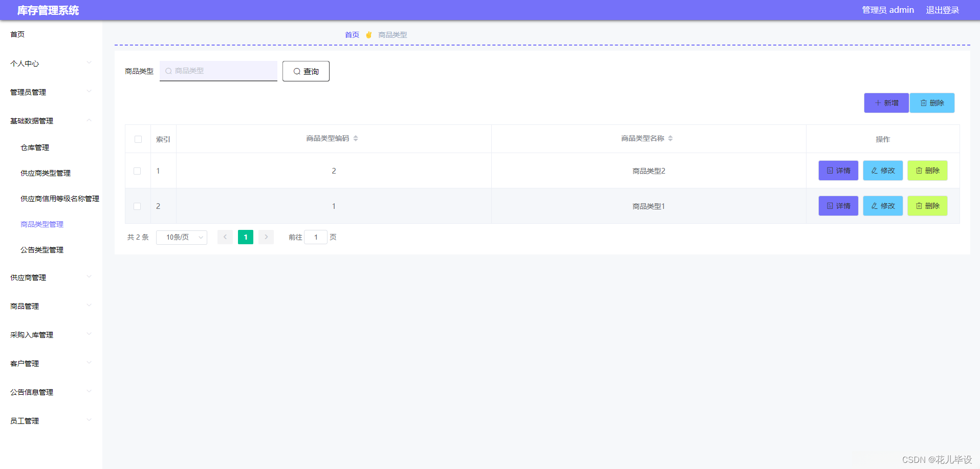Click the sort arrows on 商品类型编码 column

pos(356,138)
